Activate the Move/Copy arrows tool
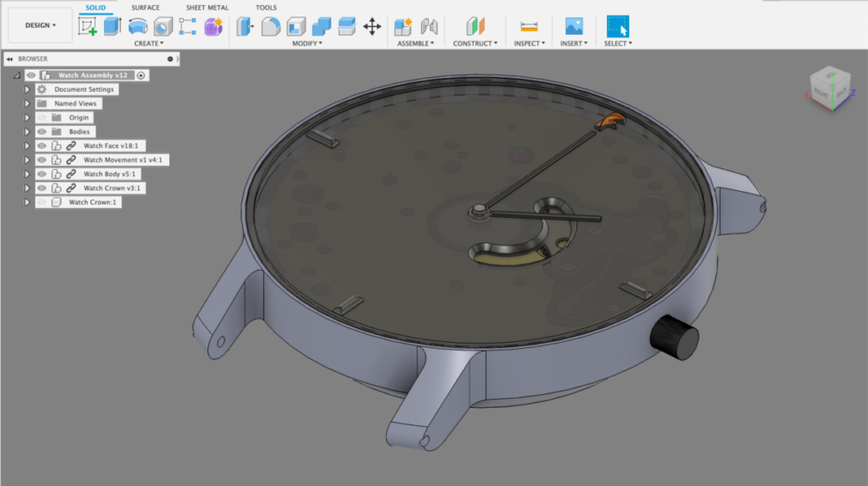Screen dimensions: 868x486 (x=372, y=27)
